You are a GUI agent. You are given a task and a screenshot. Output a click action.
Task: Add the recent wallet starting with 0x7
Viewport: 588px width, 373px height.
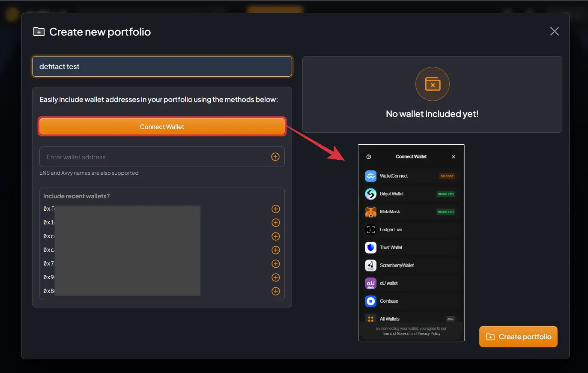(276, 264)
